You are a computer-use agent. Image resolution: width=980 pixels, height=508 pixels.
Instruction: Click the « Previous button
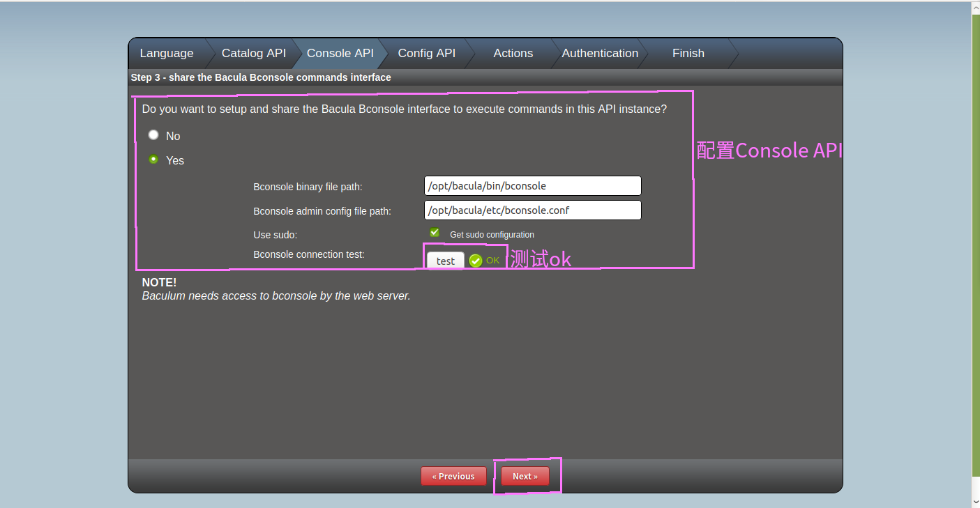coord(453,477)
